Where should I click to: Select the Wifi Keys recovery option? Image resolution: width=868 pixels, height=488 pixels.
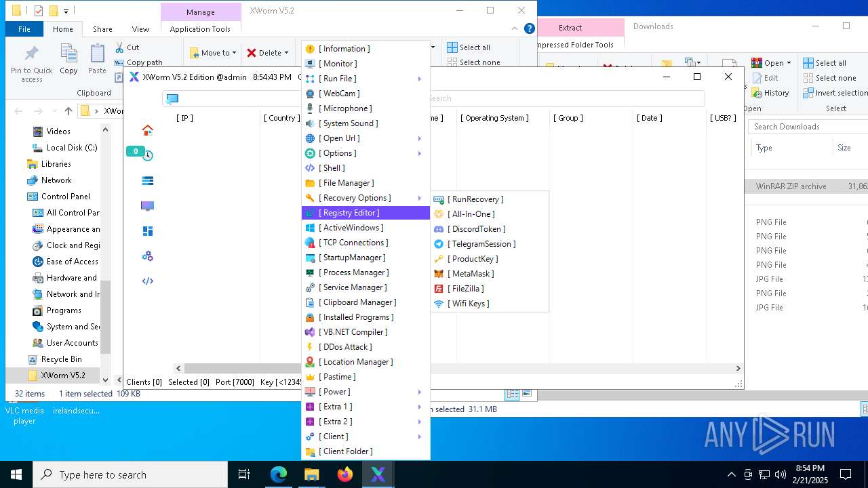(x=490, y=304)
